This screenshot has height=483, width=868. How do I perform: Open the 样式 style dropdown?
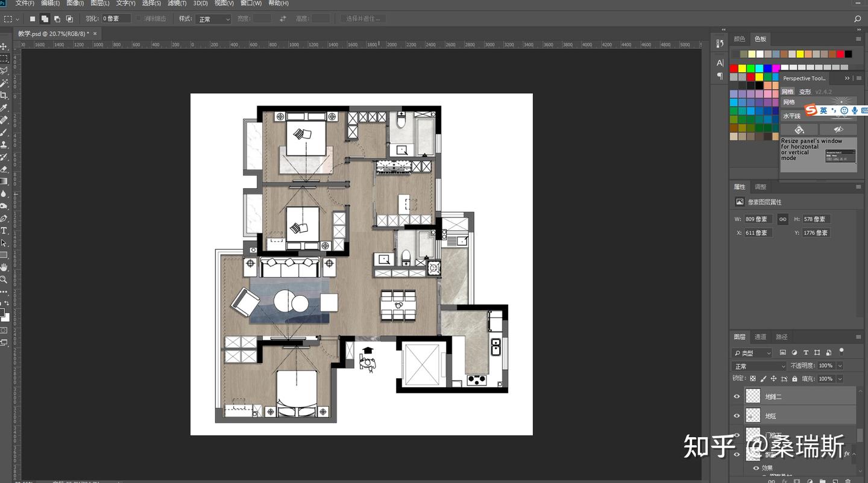(x=213, y=19)
